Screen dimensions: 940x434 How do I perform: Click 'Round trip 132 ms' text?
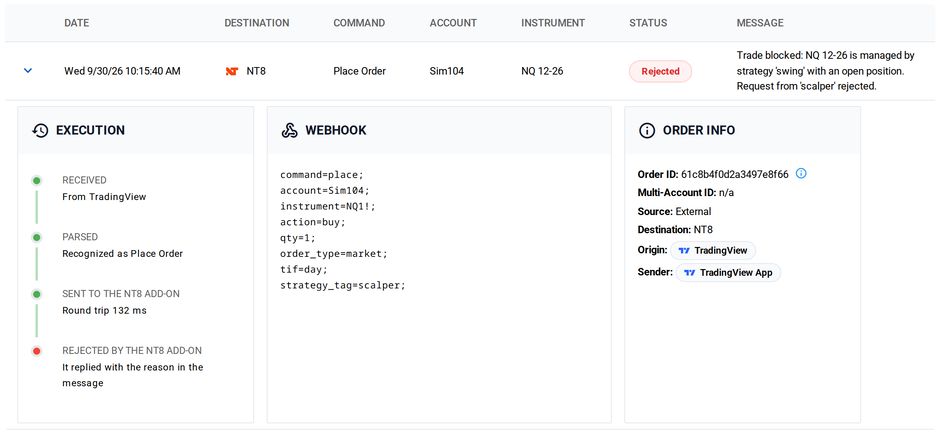104,311
